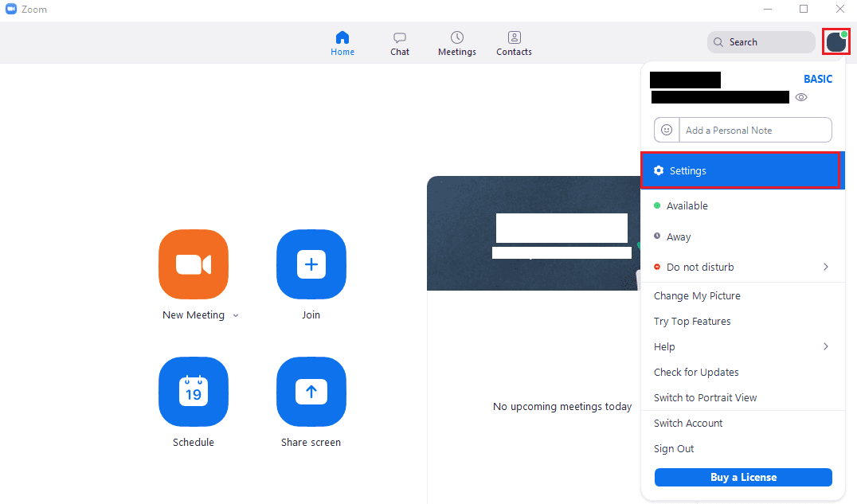This screenshot has width=857, height=504.
Task: Click the search magnifier icon
Action: 719,41
